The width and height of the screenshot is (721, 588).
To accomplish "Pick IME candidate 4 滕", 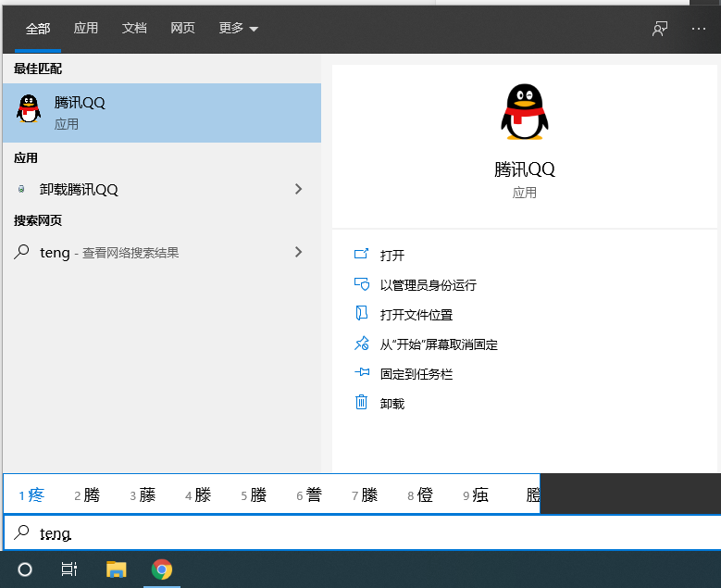I will [x=198, y=495].
